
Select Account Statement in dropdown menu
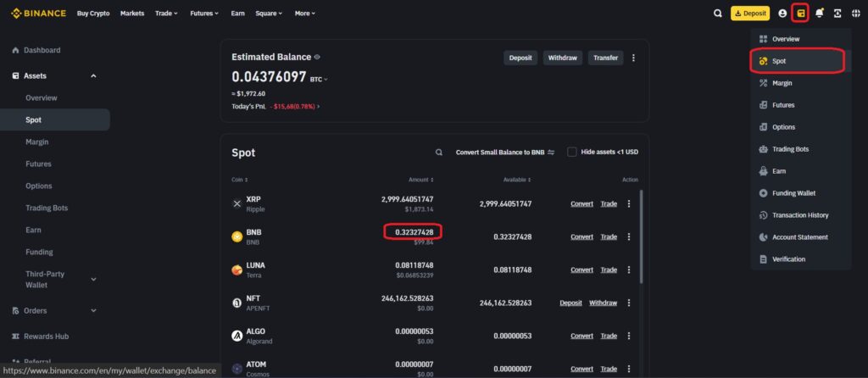point(800,237)
